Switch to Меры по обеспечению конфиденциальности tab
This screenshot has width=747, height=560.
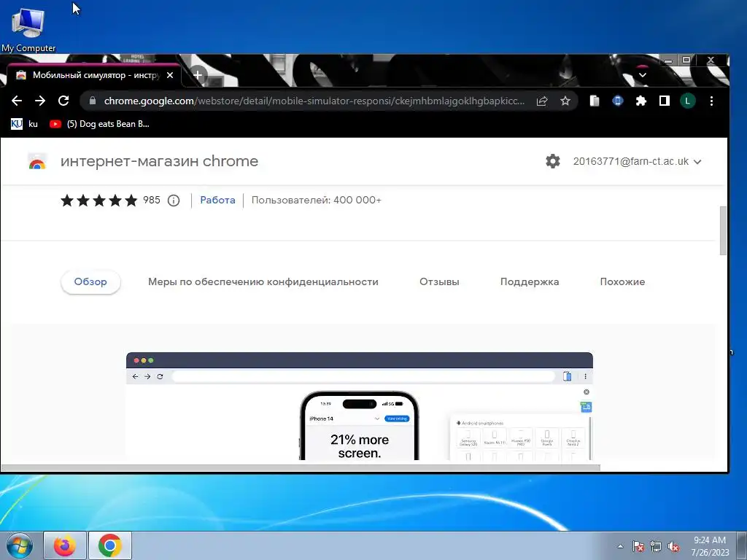pos(263,281)
